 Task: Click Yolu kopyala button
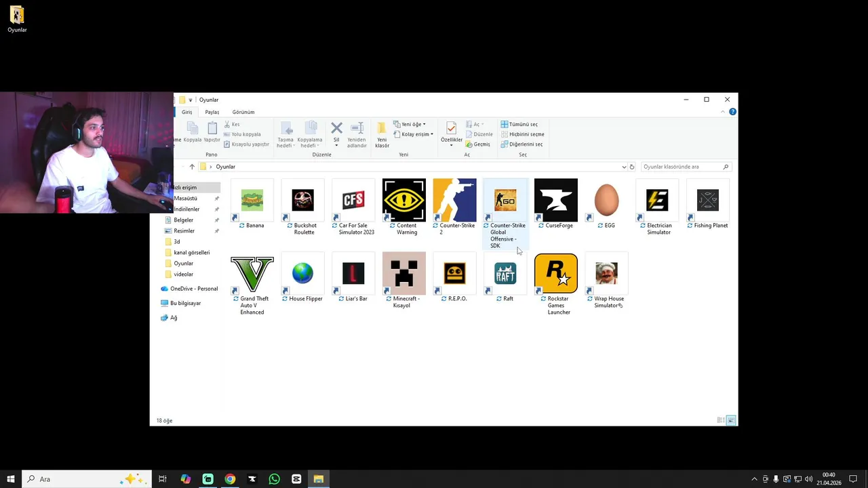click(242, 134)
